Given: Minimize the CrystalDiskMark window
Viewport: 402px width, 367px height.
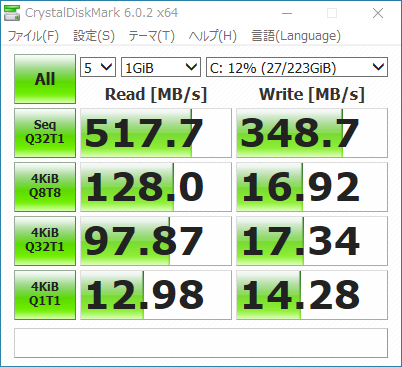Looking at the screenshot, I should 287,13.
